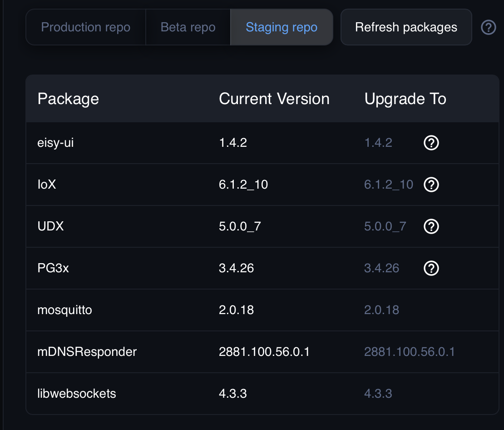The image size is (504, 430).
Task: Click UDX upgrade version 5.0.0_7
Action: pos(385,226)
